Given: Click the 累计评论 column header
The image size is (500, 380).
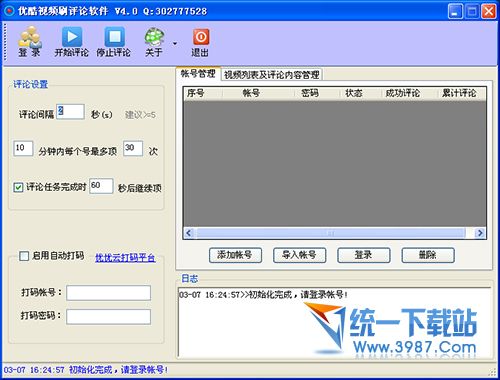Looking at the screenshot, I should [462, 93].
